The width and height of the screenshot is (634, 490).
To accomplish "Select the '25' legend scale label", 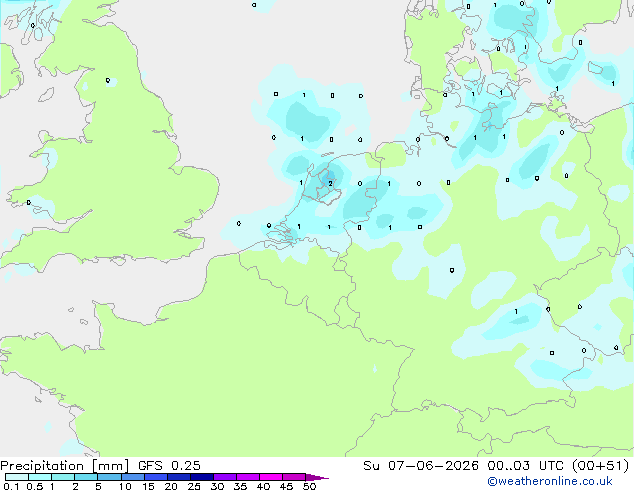I will (194, 486).
